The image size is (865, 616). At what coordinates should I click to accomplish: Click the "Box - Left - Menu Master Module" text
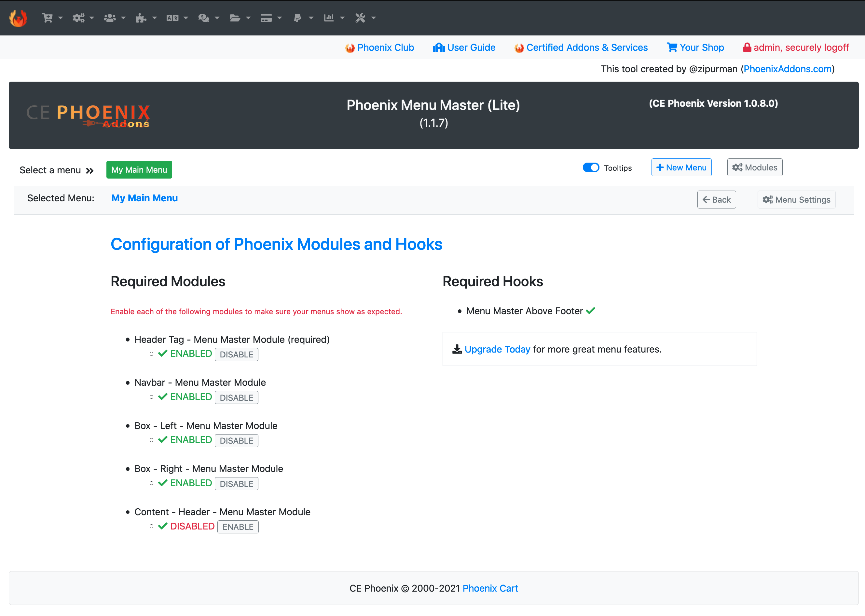[206, 426]
